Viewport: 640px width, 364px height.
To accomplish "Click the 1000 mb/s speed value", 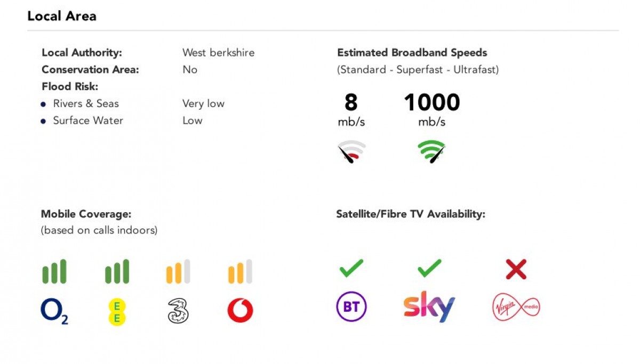I will [x=432, y=110].
